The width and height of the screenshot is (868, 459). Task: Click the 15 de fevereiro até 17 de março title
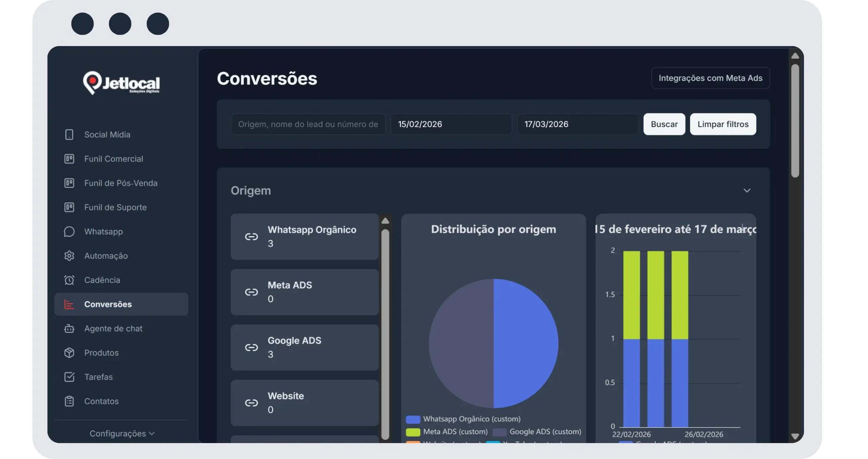[676, 229]
